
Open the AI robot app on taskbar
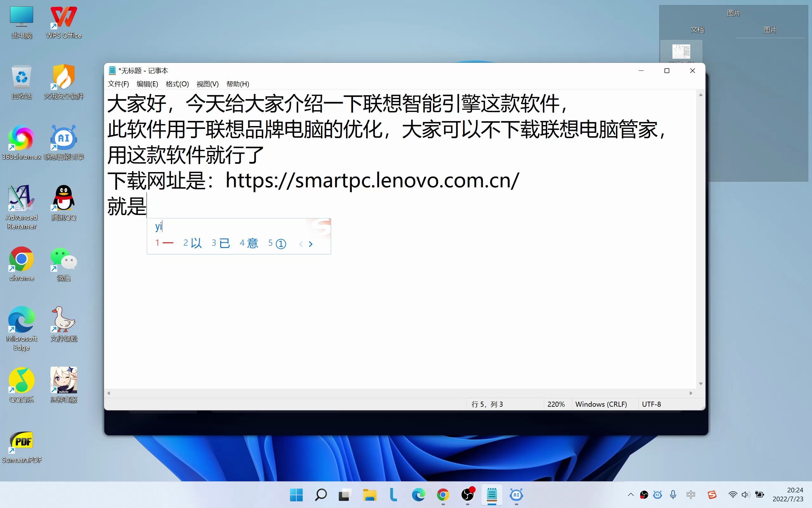[516, 495]
